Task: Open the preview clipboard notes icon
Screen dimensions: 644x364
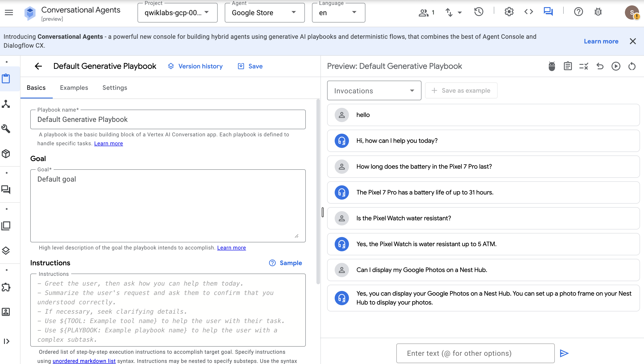Action: click(x=568, y=66)
